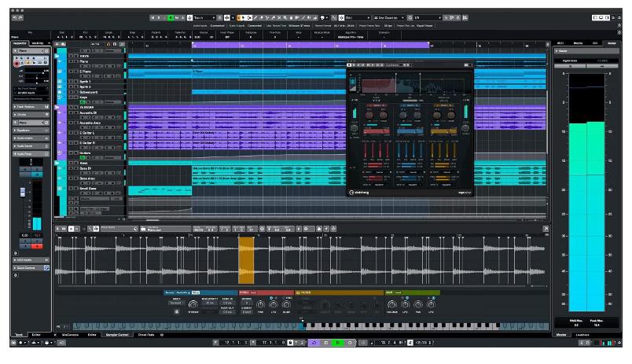The height and width of the screenshot is (364, 632).
Task: Click the Undo arrow in the top toolbar
Action: (x=15, y=17)
